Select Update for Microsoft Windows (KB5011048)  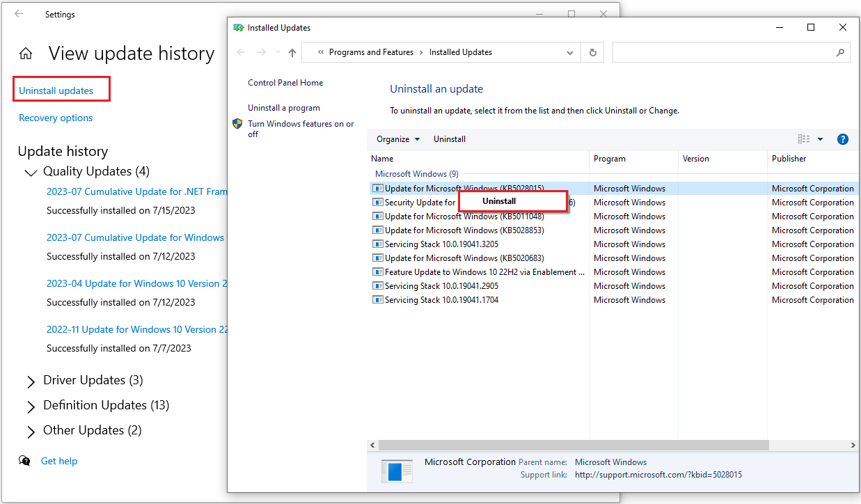613,216
